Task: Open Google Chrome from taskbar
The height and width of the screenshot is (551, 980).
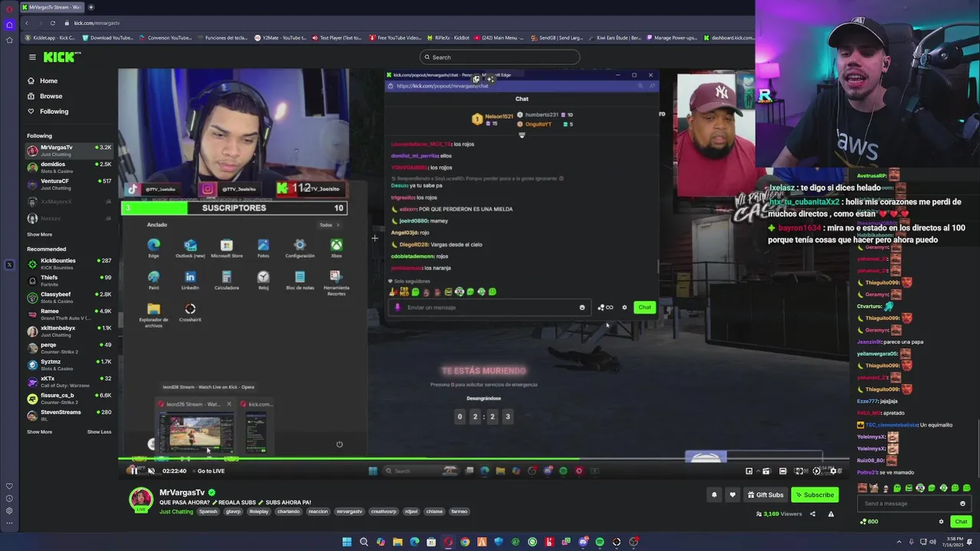Action: (x=465, y=542)
